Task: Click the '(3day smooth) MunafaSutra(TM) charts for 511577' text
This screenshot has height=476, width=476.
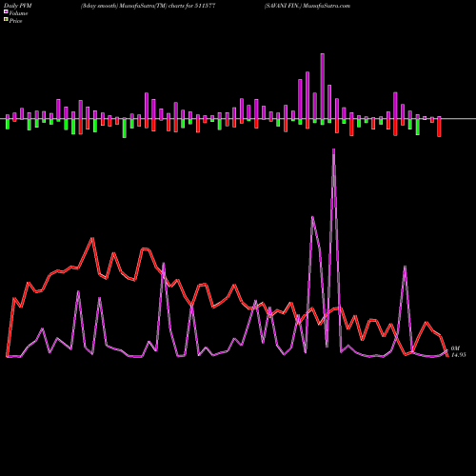Action: click(149, 6)
